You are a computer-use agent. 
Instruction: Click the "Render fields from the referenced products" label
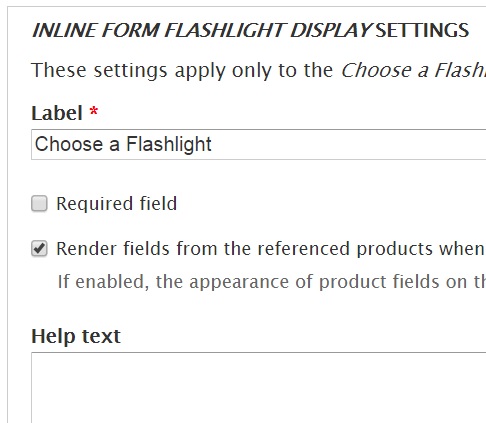(x=270, y=249)
